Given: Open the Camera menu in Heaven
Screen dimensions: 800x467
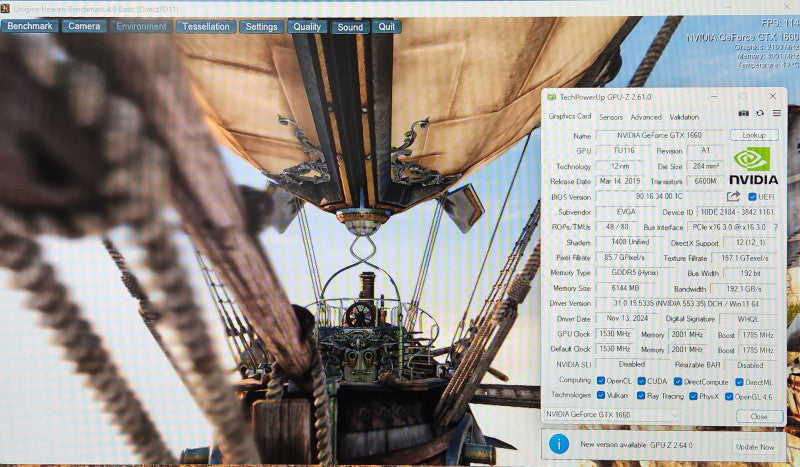Looking at the screenshot, I should pyautogui.click(x=84, y=26).
